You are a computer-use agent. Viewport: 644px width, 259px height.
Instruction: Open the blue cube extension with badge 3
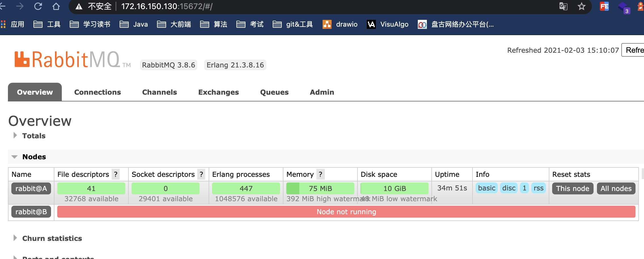point(624,7)
